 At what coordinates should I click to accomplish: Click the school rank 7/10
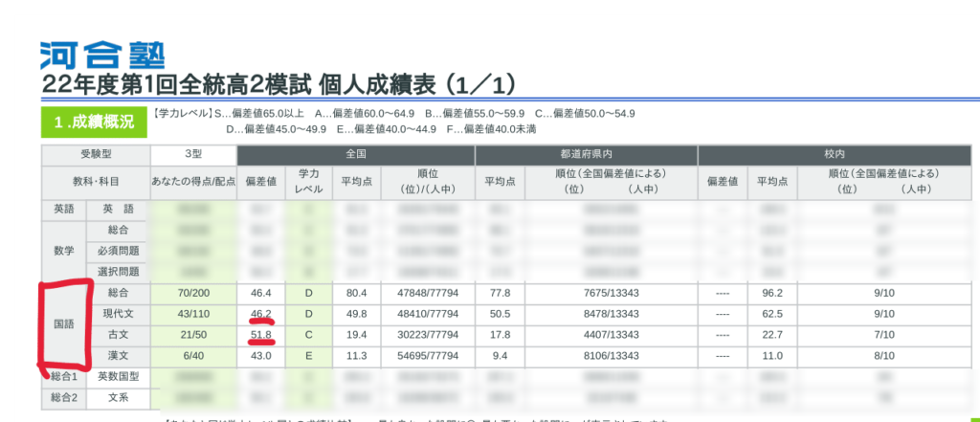point(884,335)
